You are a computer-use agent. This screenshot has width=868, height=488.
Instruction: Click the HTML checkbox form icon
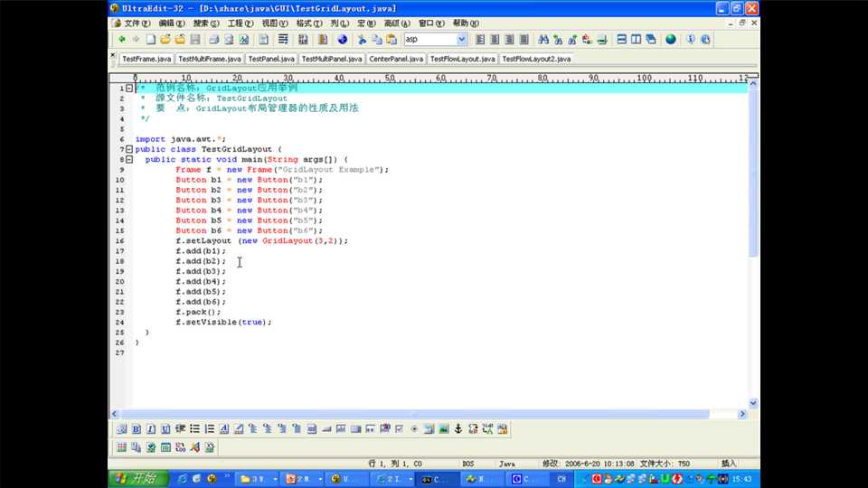pos(399,428)
